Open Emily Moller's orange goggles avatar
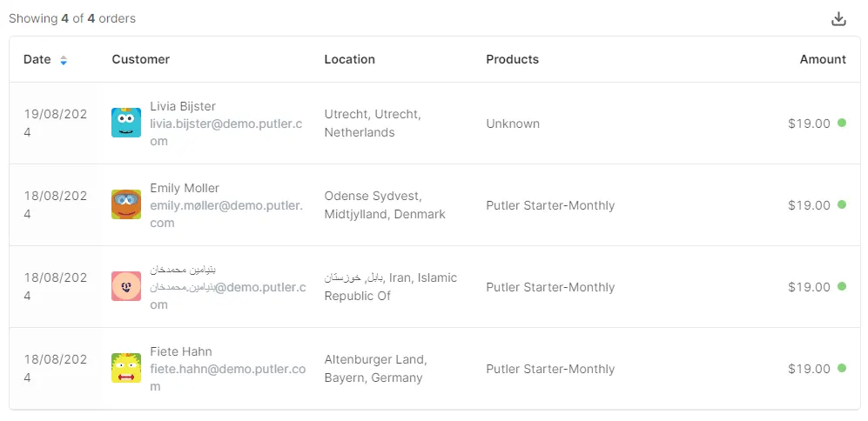 (x=126, y=204)
